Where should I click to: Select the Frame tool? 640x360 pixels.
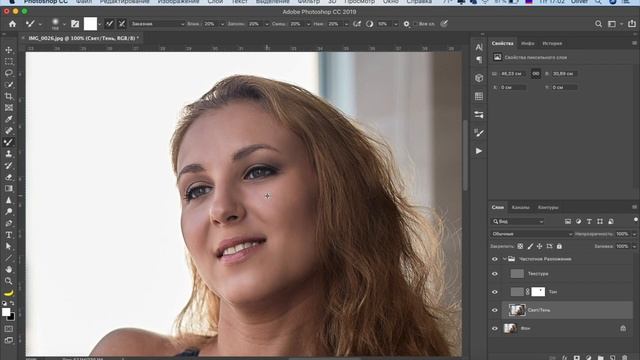tap(9, 108)
